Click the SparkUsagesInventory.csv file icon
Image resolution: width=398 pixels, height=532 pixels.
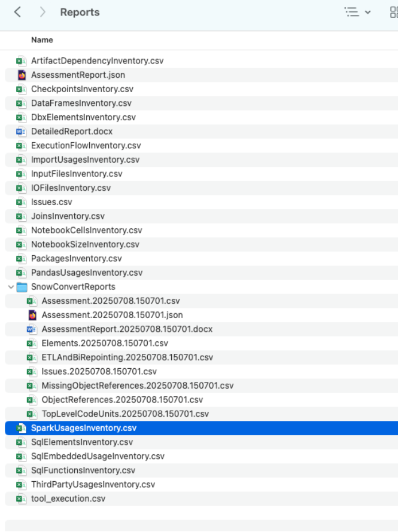pos(21,429)
